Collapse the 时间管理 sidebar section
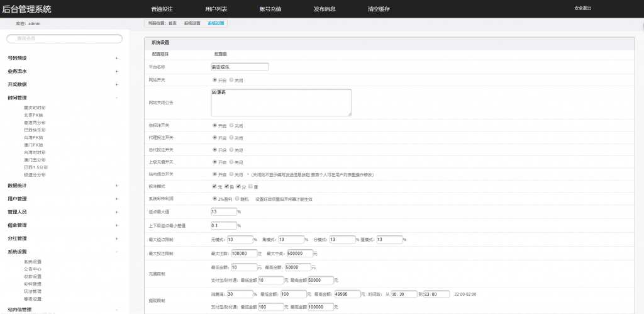Image resolution: width=644 pixels, height=314 pixels. pyautogui.click(x=116, y=98)
